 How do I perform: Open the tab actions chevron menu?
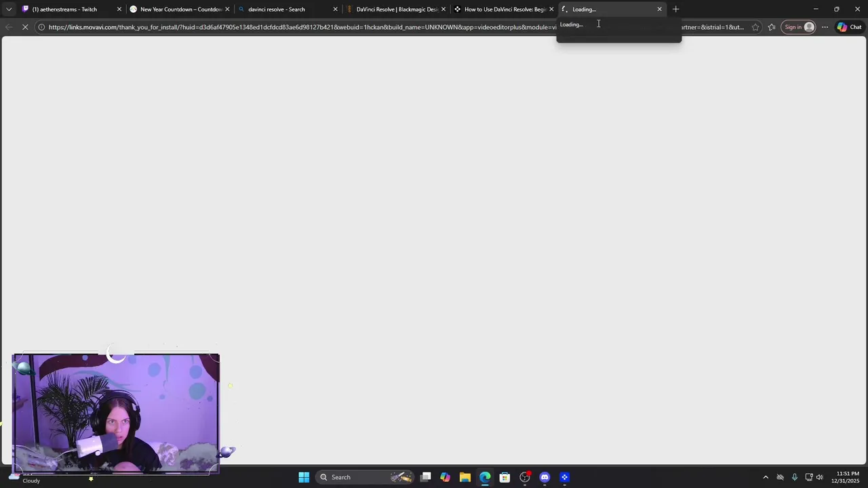pyautogui.click(x=8, y=9)
